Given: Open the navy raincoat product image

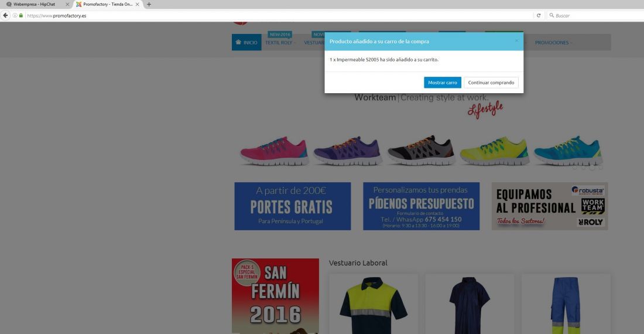Looking at the screenshot, I should [470, 305].
